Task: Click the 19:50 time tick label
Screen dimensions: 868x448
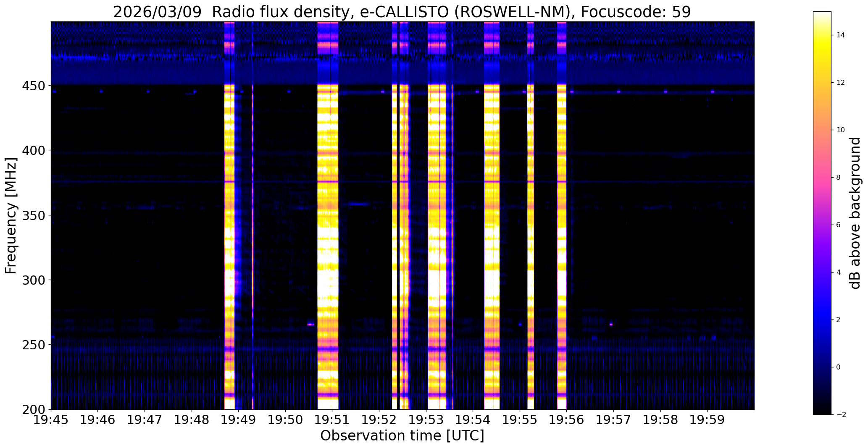Action: point(286,420)
